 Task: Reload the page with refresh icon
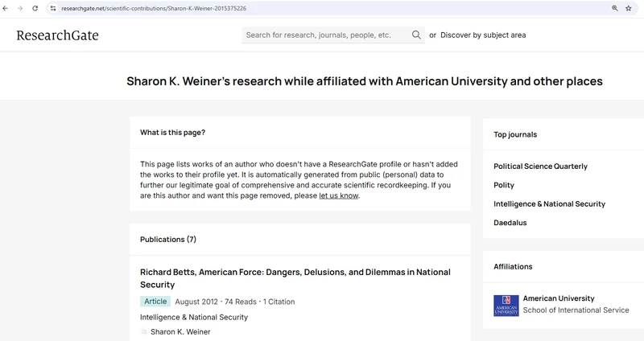[x=35, y=8]
